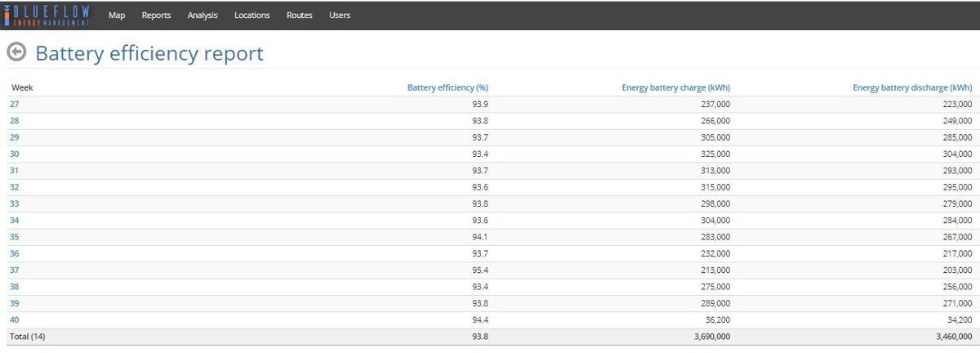Open the Reports menu

(156, 15)
